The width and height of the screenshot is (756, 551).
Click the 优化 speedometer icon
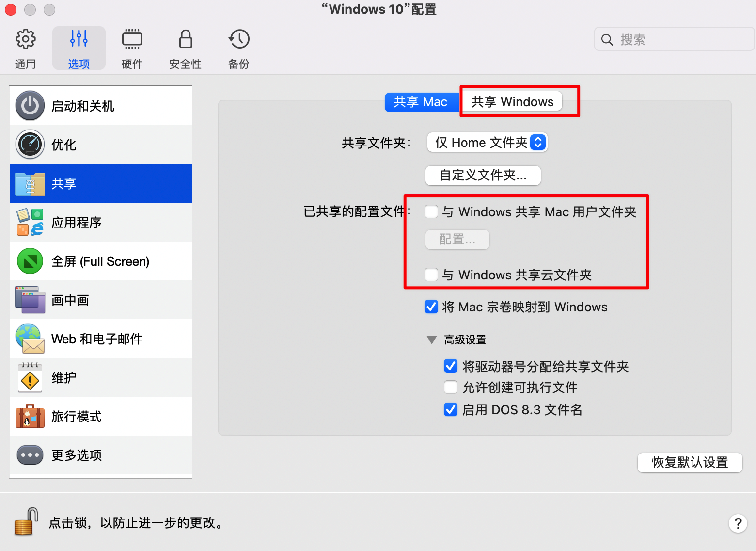(x=30, y=145)
